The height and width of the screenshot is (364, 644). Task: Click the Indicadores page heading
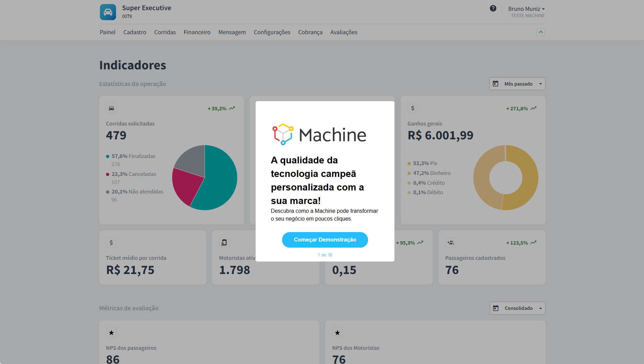point(133,65)
